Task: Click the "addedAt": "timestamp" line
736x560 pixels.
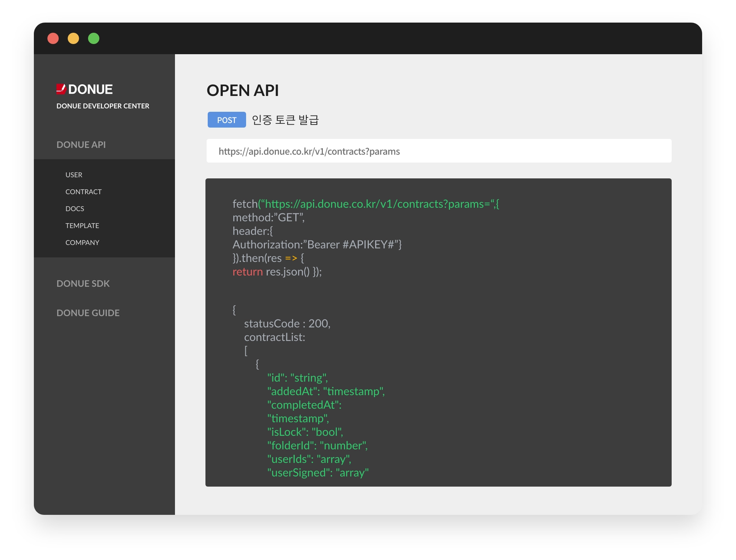Action: (326, 391)
